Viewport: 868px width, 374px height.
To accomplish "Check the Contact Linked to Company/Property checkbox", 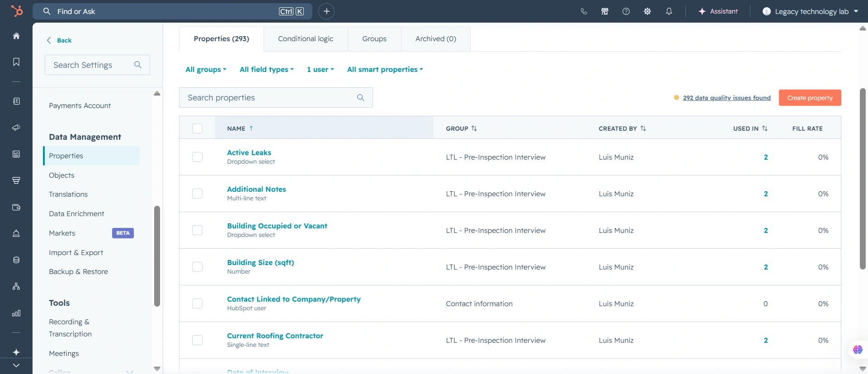I will tap(197, 303).
